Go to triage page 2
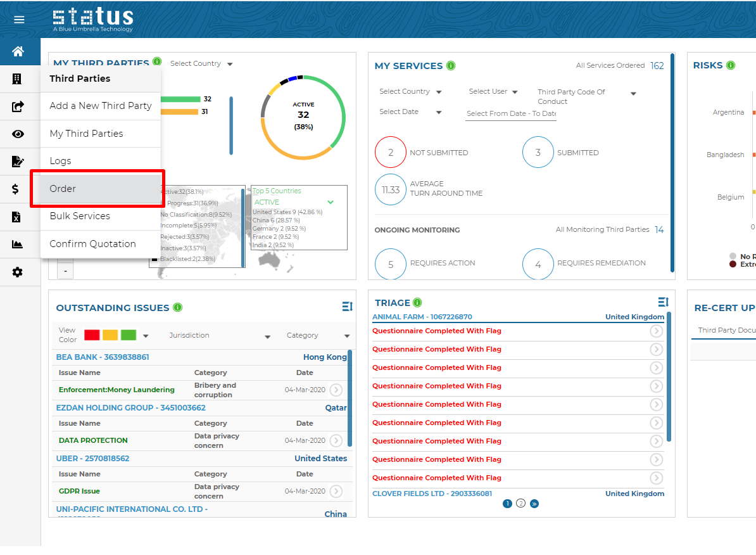The image size is (756, 555). tap(520, 504)
